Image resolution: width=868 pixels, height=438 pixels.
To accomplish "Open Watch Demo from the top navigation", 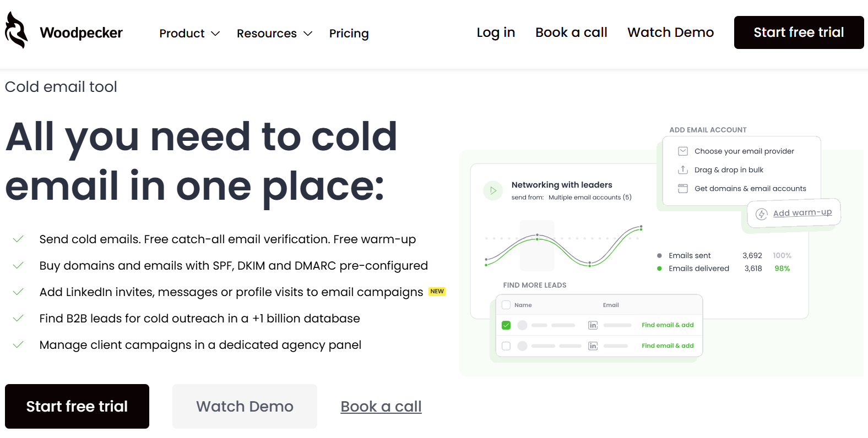I will pyautogui.click(x=670, y=32).
